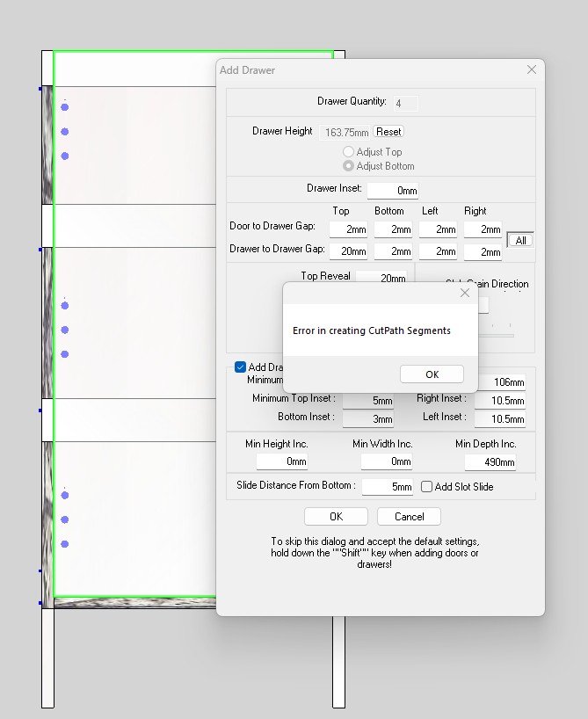
Task: Choose the Adjust Bottom radio option
Action: point(349,166)
